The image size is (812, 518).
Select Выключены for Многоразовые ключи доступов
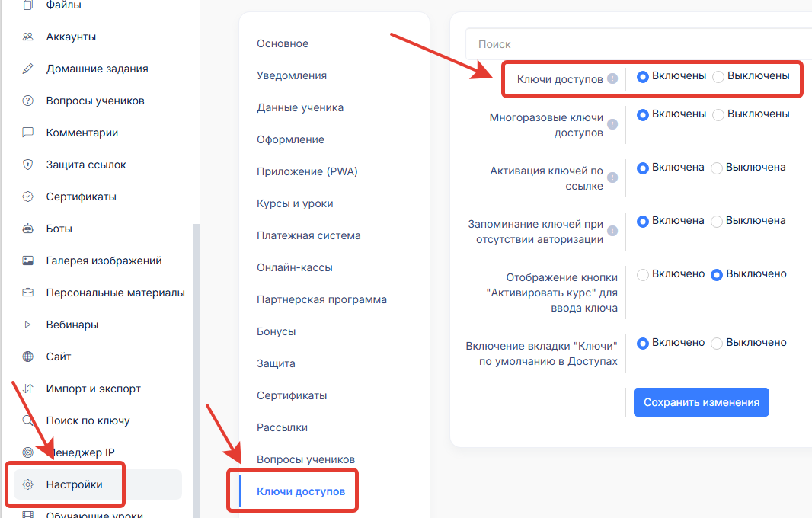coord(718,115)
